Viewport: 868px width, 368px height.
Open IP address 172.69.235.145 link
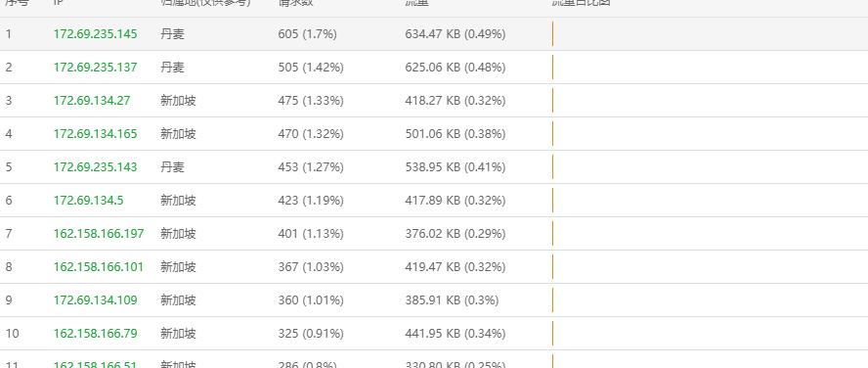coord(95,34)
